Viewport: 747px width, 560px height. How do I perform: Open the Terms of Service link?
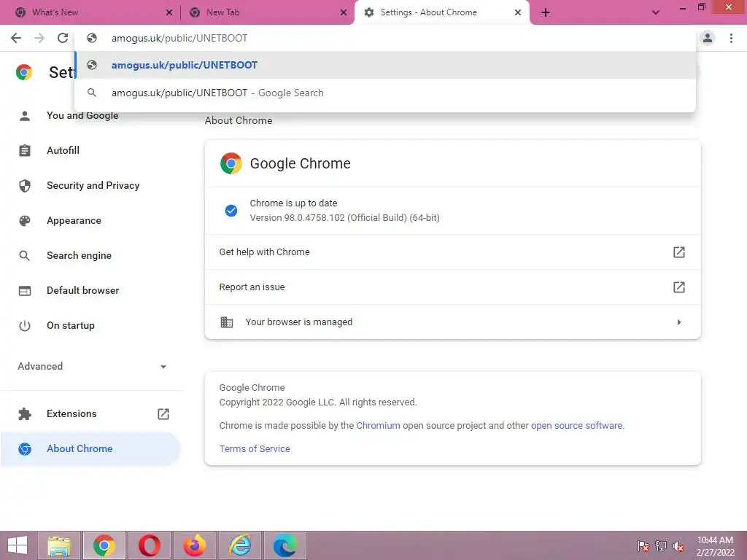(x=255, y=449)
